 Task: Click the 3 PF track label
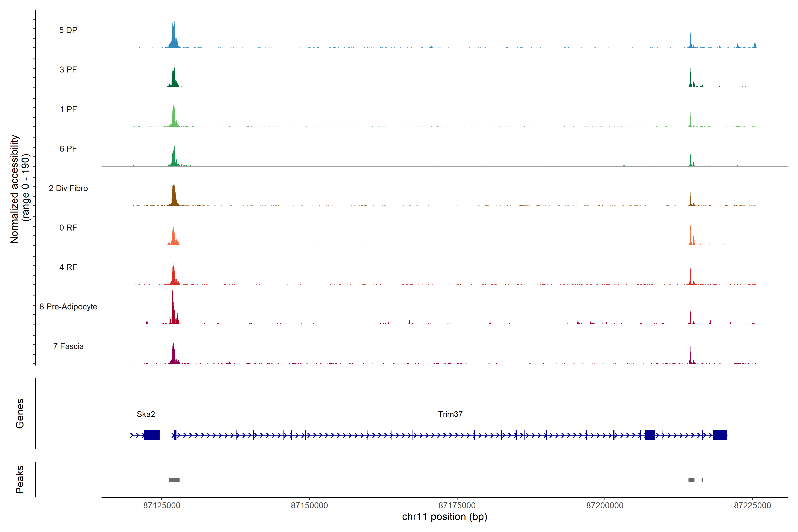(x=68, y=70)
